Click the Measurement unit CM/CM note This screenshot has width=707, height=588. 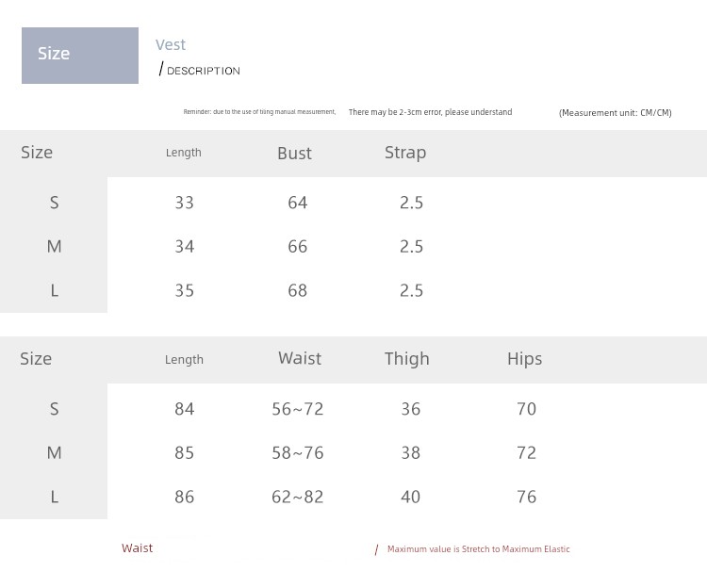tap(615, 113)
